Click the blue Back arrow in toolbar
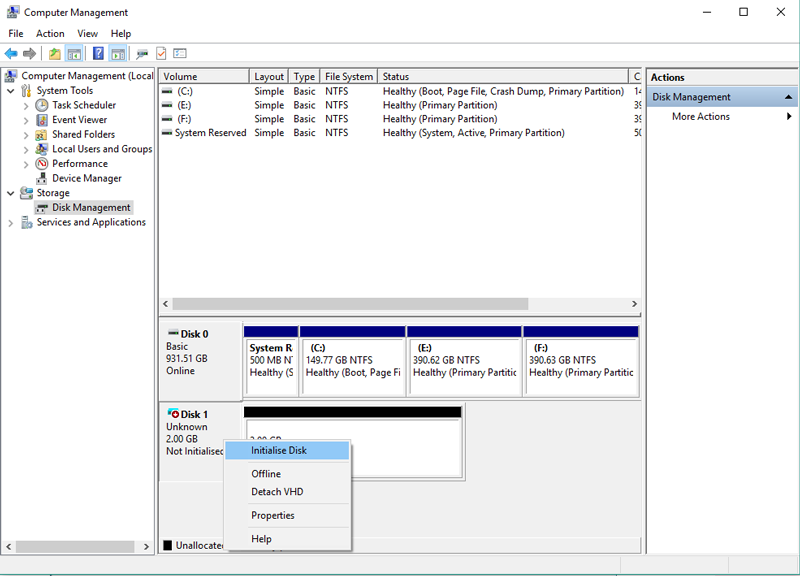Image resolution: width=800 pixels, height=576 pixels. point(11,53)
